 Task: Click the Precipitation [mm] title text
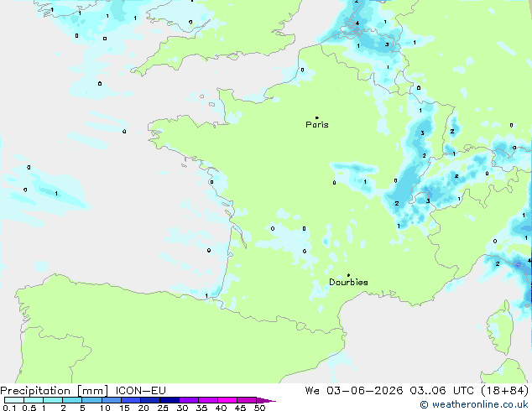pos(55,391)
